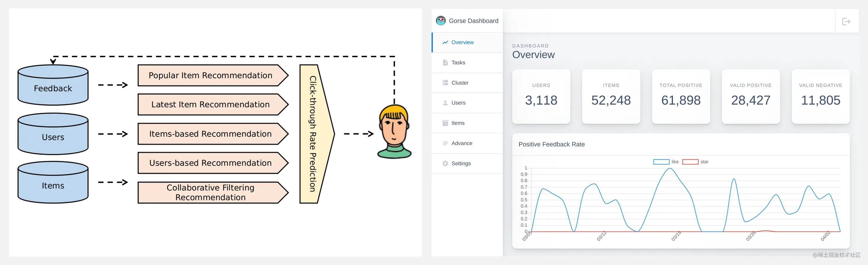
Task: Click the Users database cylinder in diagram
Action: (53, 134)
